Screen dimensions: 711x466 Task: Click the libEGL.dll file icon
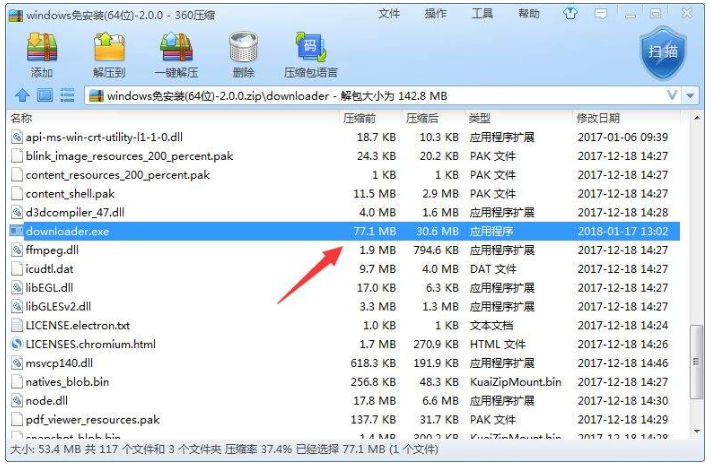click(x=17, y=287)
